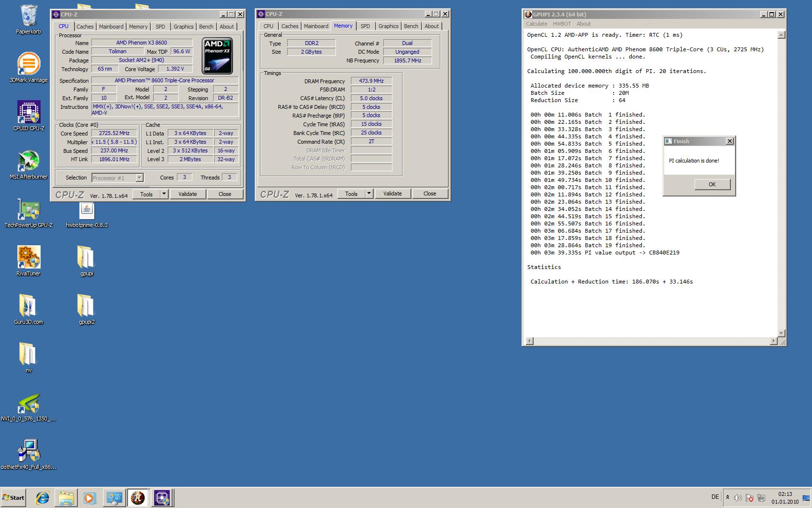This screenshot has height=508, width=812.
Task: Click the Core Voltage 1.392 V value
Action: pyautogui.click(x=175, y=69)
